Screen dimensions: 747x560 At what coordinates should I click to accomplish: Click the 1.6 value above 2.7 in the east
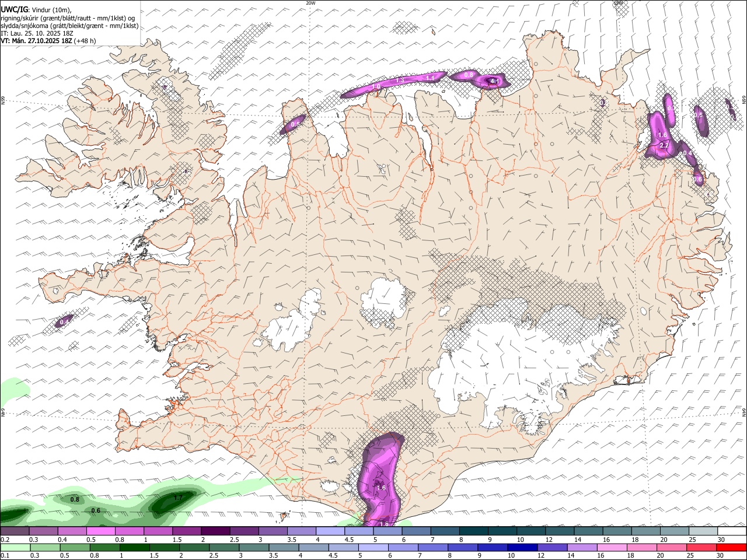point(662,135)
